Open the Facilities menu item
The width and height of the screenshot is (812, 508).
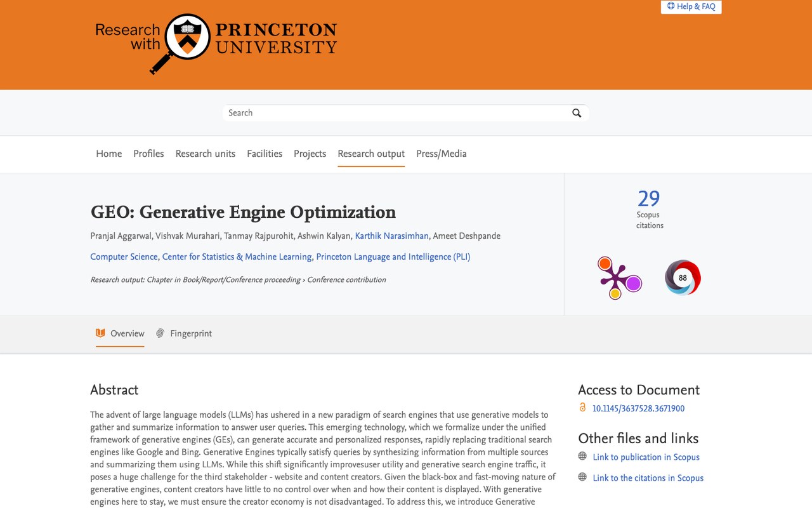point(265,154)
